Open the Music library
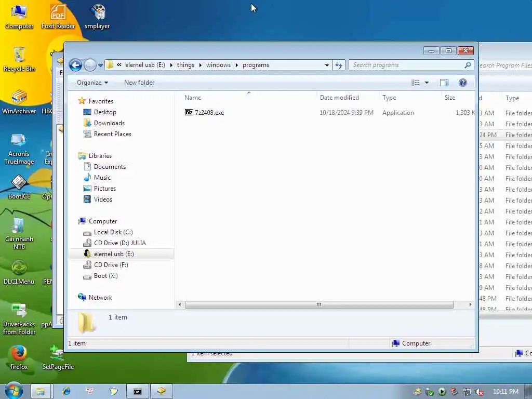The width and height of the screenshot is (532, 399). 102,178
